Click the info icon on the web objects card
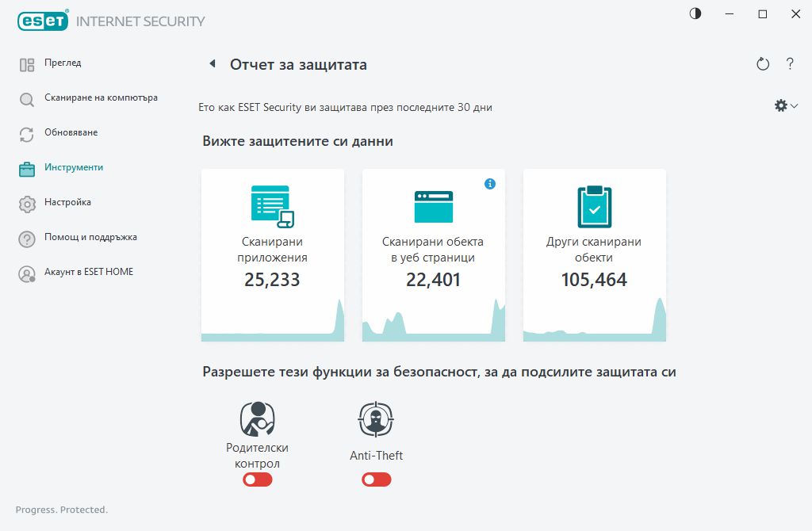The height and width of the screenshot is (531, 812). (490, 184)
